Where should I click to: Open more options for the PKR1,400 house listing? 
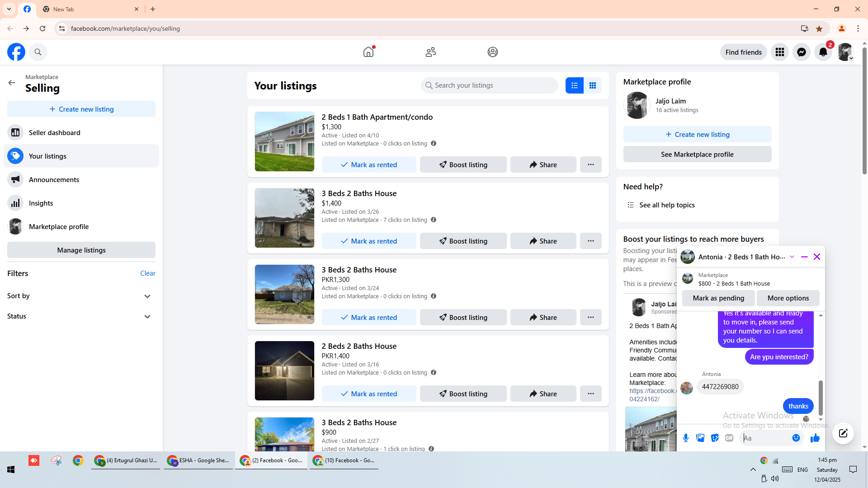click(x=591, y=394)
